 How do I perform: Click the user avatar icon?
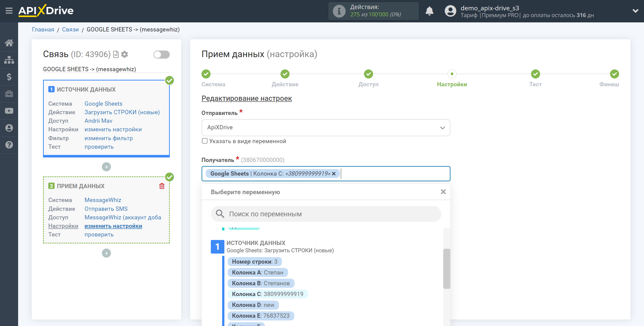(450, 11)
